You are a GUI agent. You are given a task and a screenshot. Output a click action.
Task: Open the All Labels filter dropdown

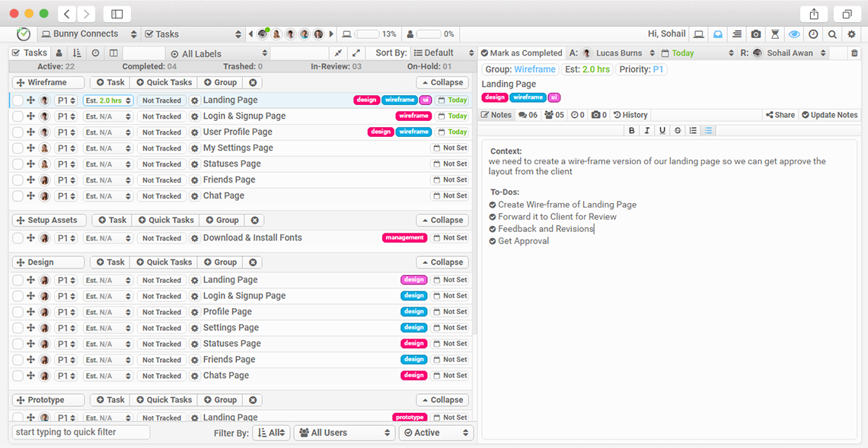[x=219, y=54]
